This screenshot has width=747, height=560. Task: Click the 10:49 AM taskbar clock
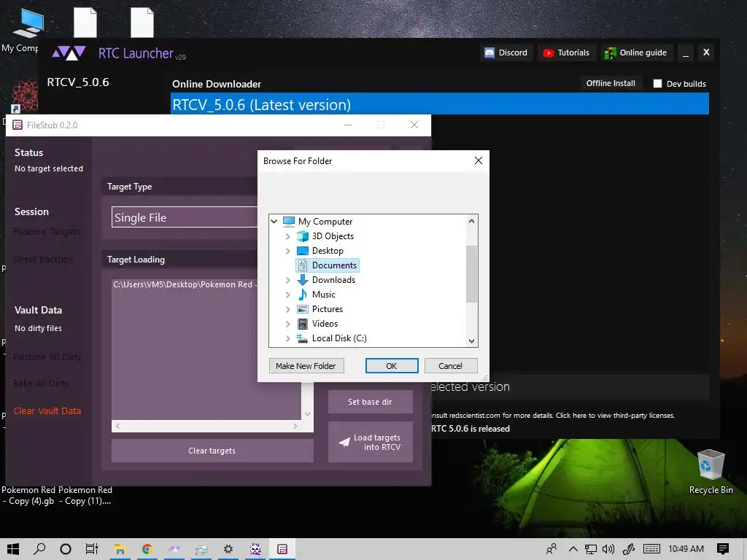(x=686, y=549)
